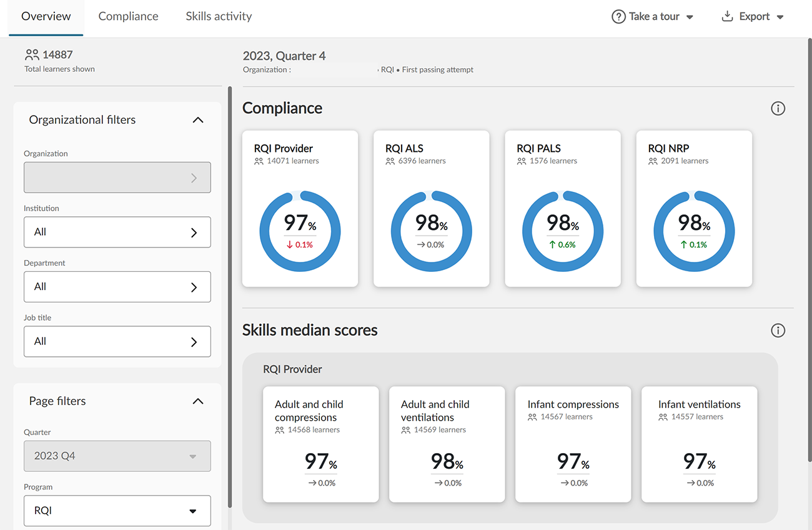This screenshot has height=530, width=812.
Task: Switch to the Skills activity tab
Action: [x=219, y=17]
